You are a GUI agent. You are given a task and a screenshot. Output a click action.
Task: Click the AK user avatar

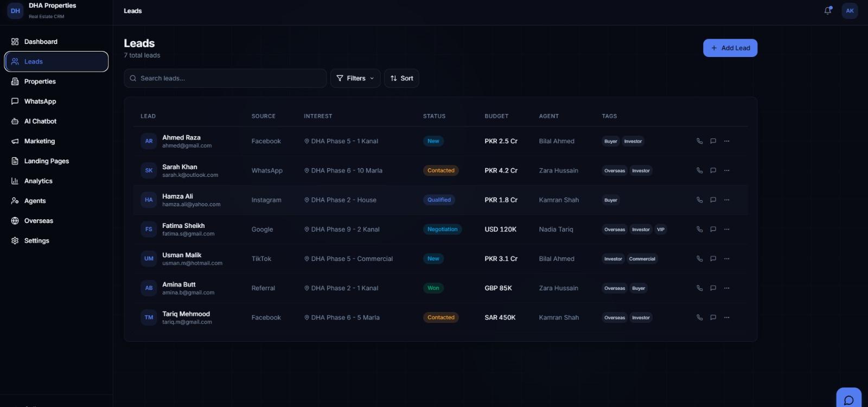click(x=850, y=10)
